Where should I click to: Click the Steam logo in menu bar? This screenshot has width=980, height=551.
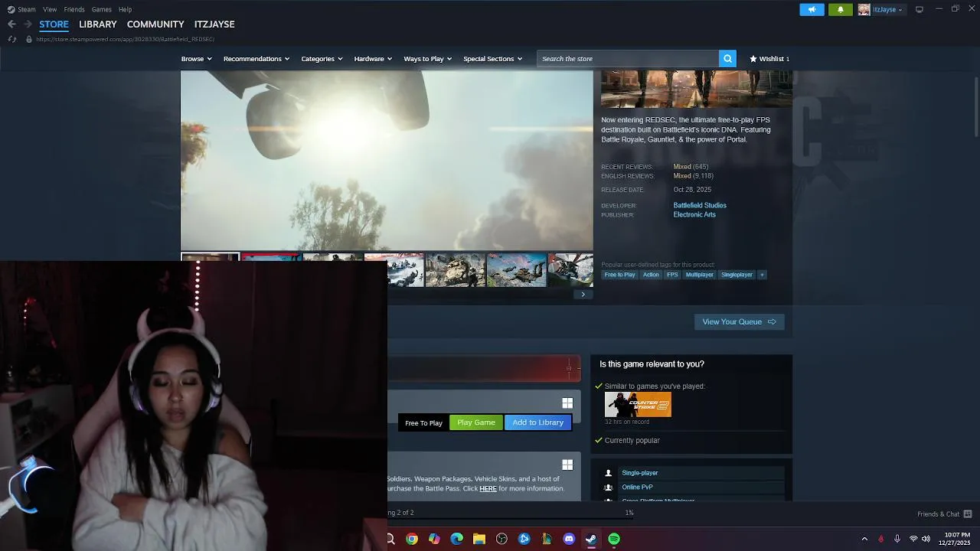11,9
